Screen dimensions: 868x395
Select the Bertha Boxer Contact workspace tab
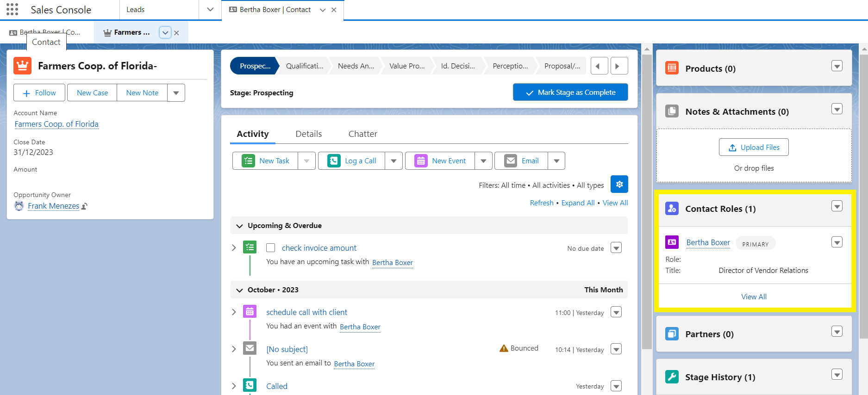275,9
